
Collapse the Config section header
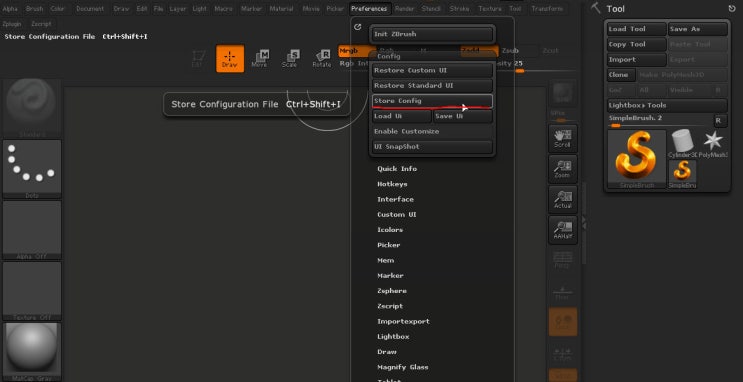(x=389, y=56)
